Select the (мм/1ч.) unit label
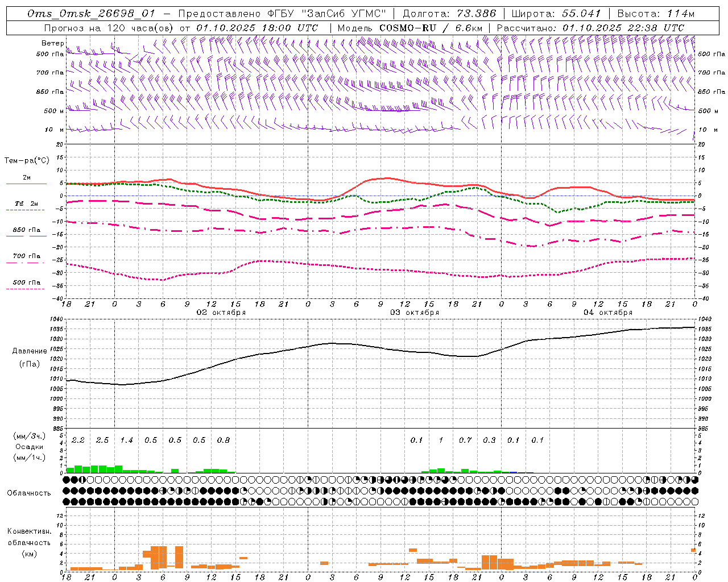The width and height of the screenshot is (728, 582). tap(29, 458)
